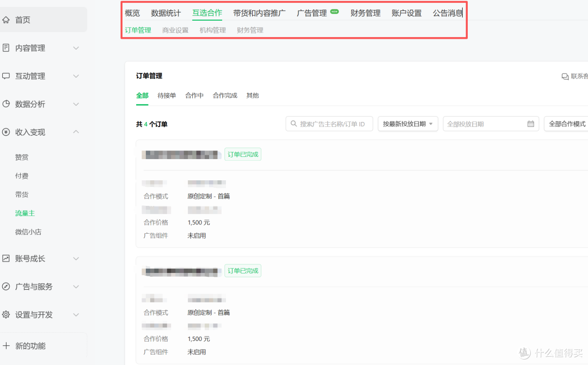Click the 联系客服 chat icon

[x=565, y=76]
